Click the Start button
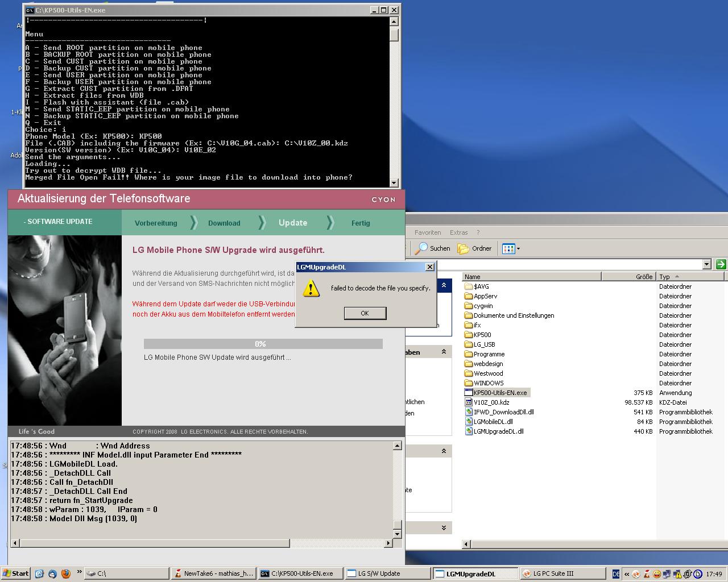This screenshot has width=728, height=582. click(x=15, y=573)
